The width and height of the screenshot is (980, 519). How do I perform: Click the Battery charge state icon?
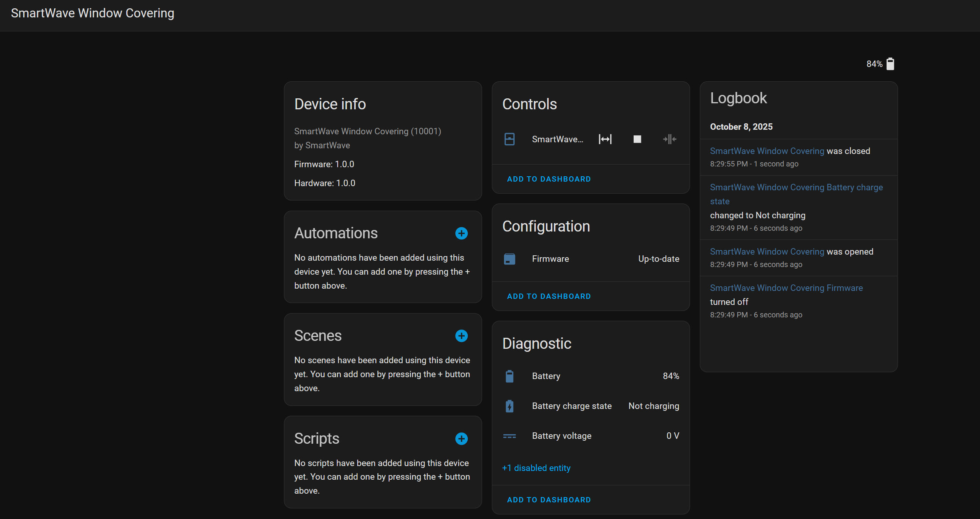tap(509, 406)
